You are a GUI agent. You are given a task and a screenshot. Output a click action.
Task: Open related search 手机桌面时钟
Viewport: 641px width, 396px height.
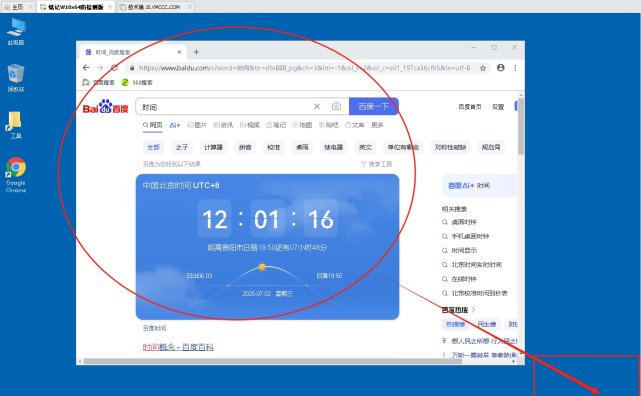point(470,236)
